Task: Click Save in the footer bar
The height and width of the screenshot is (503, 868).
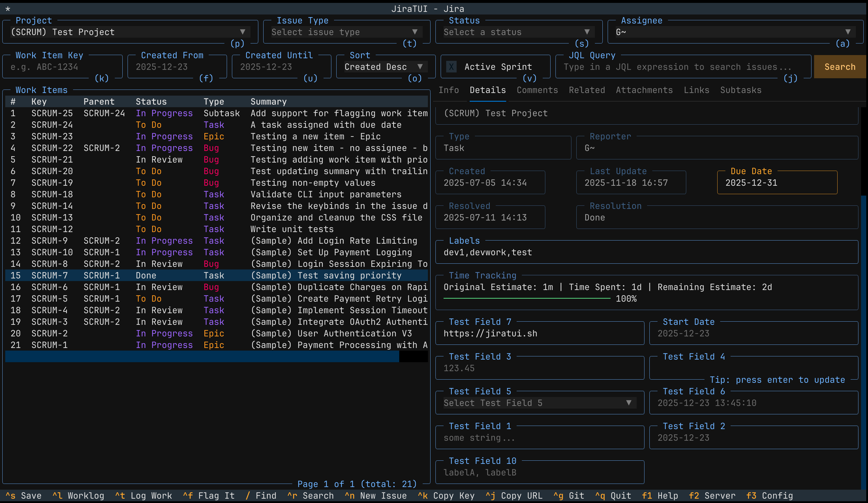Action: tap(23, 496)
